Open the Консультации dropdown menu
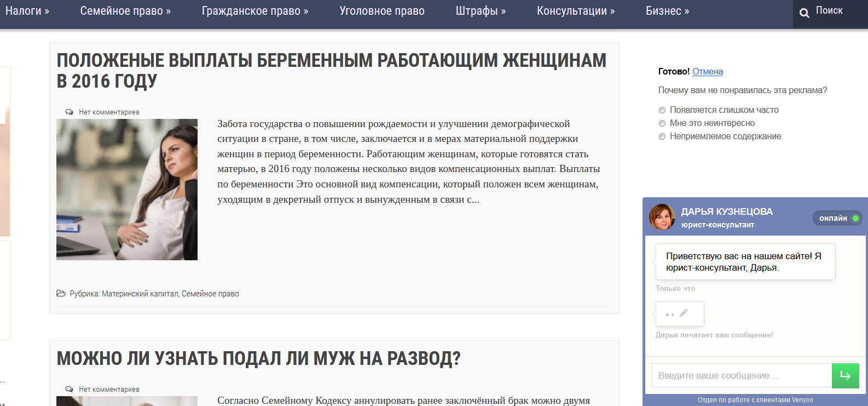Image resolution: width=868 pixels, height=406 pixels. (x=576, y=11)
